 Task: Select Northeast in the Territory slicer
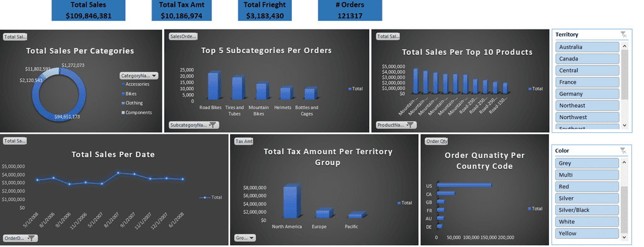click(587, 105)
